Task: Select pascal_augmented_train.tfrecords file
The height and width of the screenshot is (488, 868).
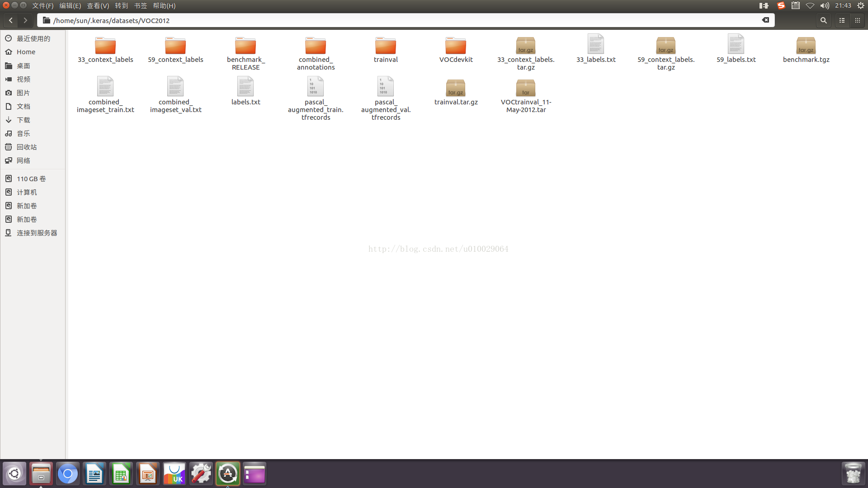Action: [316, 99]
